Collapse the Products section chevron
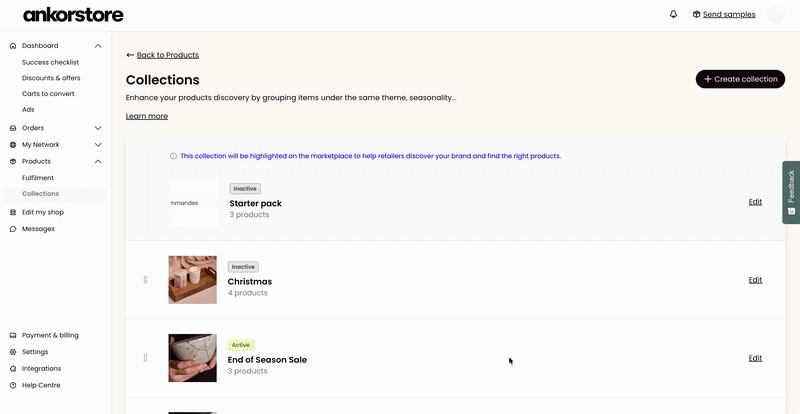 98,161
